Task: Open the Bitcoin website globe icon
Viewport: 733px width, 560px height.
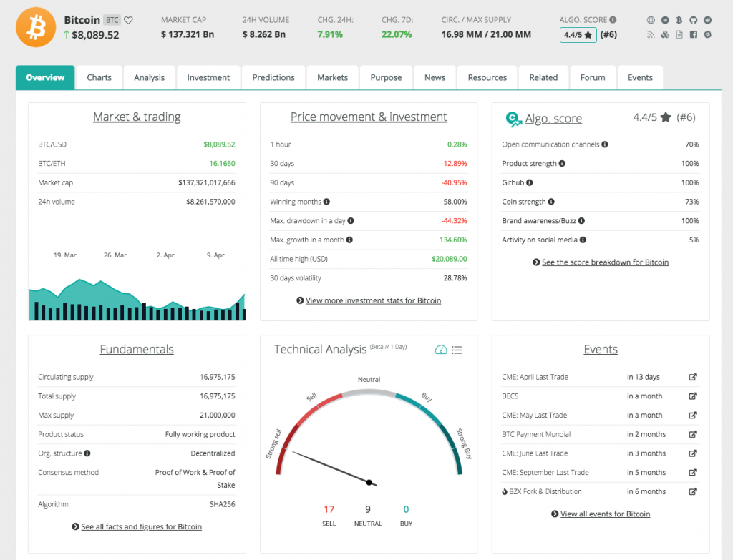Action: pos(651,20)
